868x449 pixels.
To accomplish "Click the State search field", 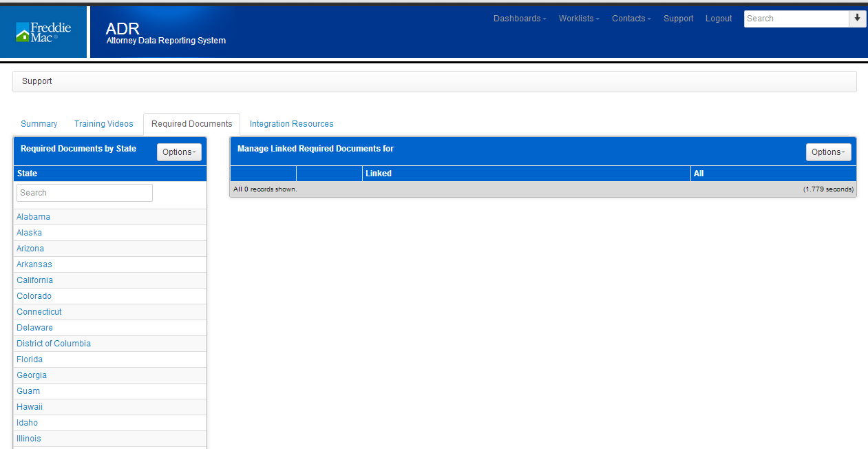I will pyautogui.click(x=85, y=193).
